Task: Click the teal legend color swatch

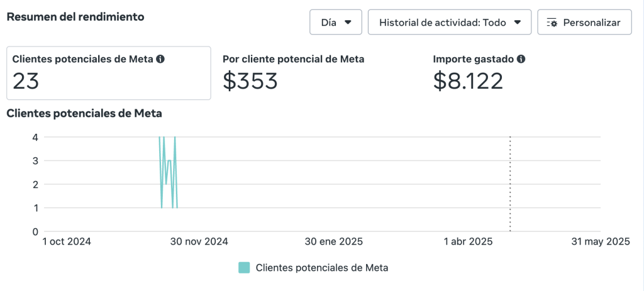Action: pos(244,268)
